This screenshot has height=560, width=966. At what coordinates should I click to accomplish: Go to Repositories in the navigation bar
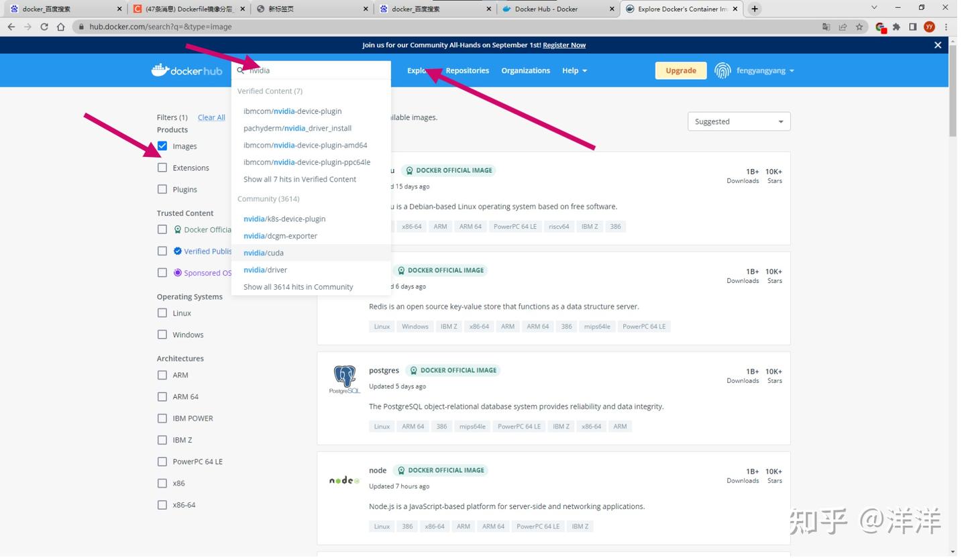[x=467, y=70]
